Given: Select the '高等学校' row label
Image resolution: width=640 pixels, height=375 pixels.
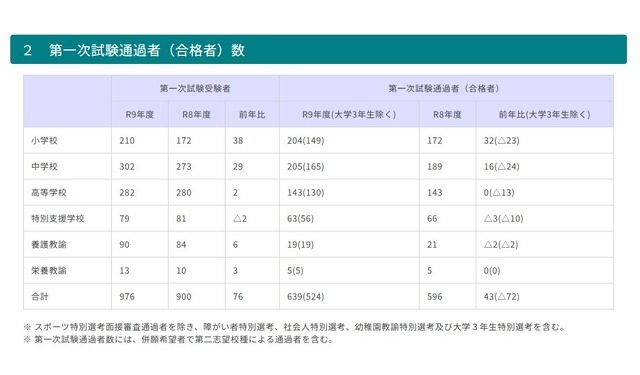Looking at the screenshot, I should (49, 193).
